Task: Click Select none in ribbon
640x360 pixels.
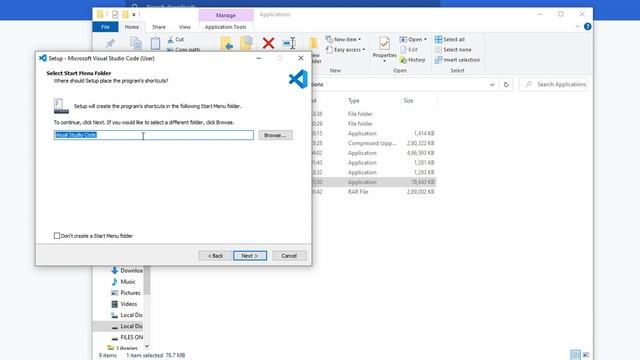Action: coord(453,50)
